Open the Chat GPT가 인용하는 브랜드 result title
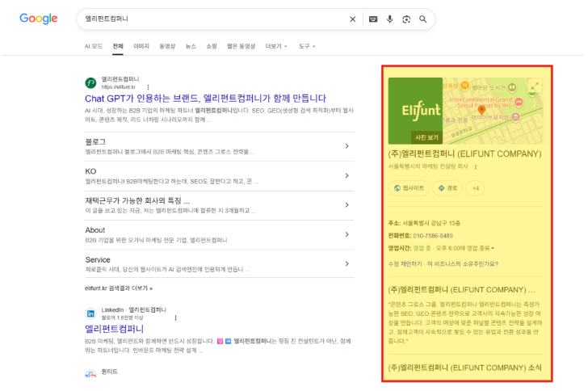The image size is (588, 391). pyautogui.click(x=205, y=99)
